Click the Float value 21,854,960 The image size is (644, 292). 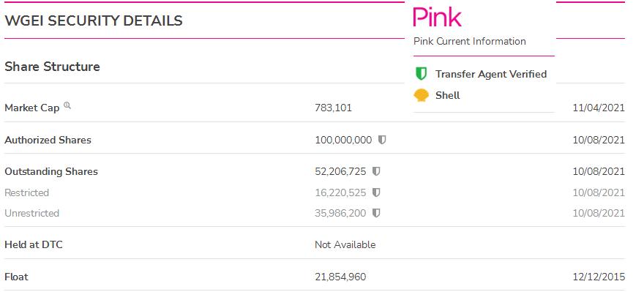point(340,277)
